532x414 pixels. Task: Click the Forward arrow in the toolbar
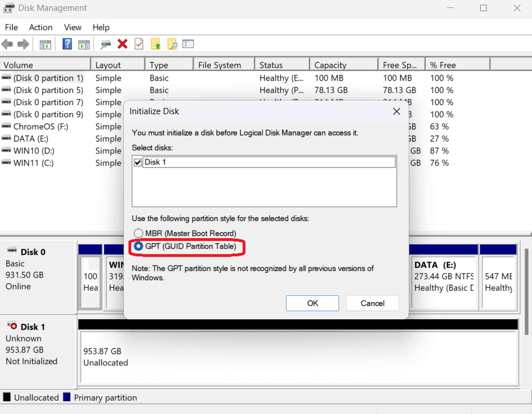click(x=23, y=44)
